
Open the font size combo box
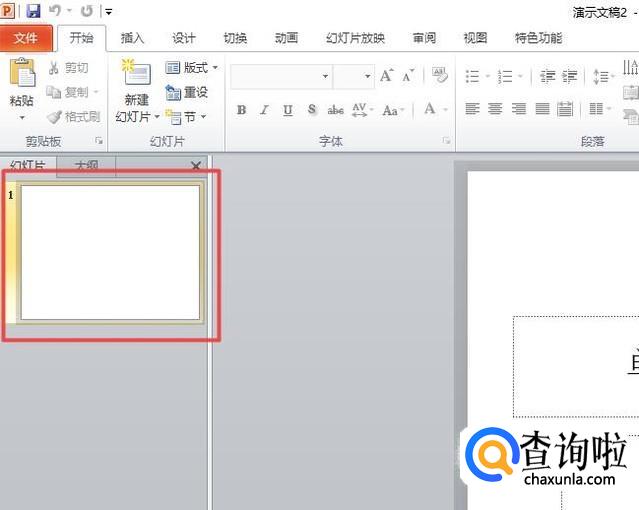[353, 76]
